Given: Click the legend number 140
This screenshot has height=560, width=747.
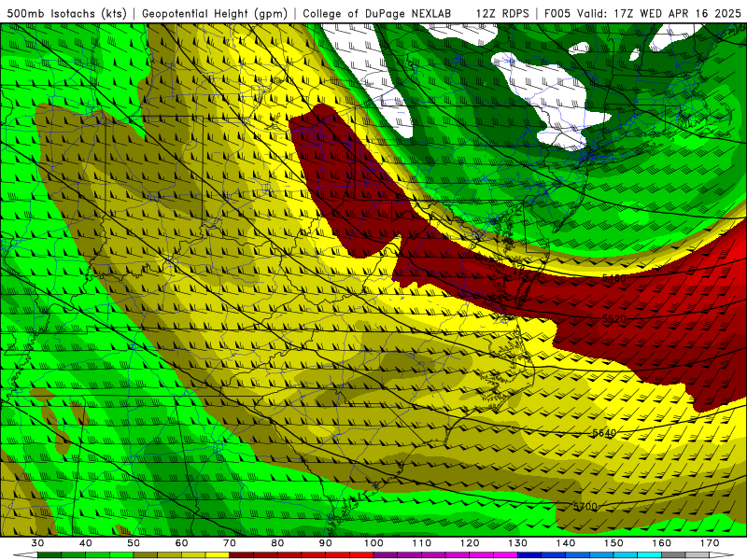Looking at the screenshot, I should (566, 543).
